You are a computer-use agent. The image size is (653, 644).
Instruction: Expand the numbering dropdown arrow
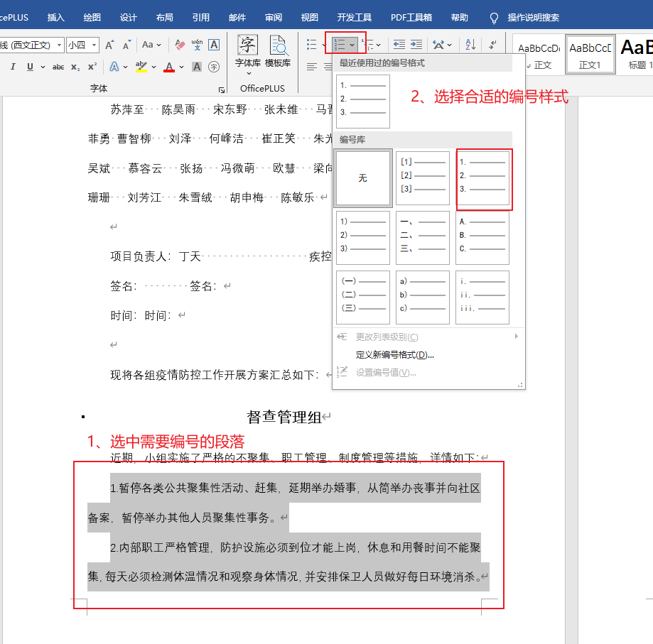[352, 45]
